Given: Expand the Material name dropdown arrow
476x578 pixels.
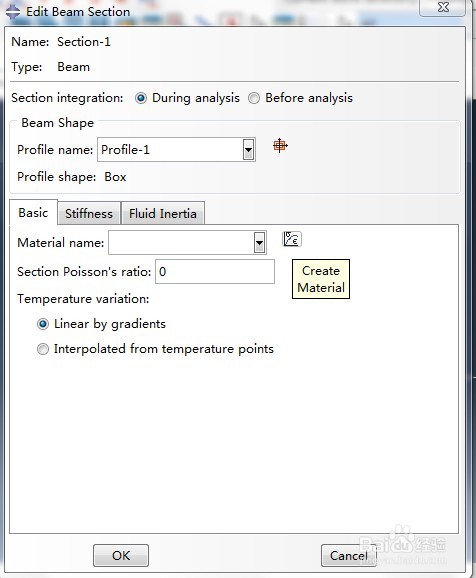Looking at the screenshot, I should tap(260, 243).
